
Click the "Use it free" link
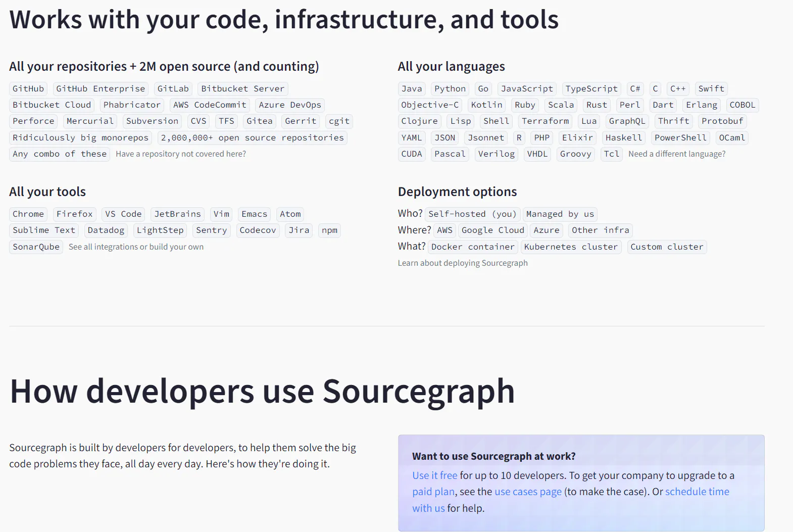pyautogui.click(x=434, y=475)
